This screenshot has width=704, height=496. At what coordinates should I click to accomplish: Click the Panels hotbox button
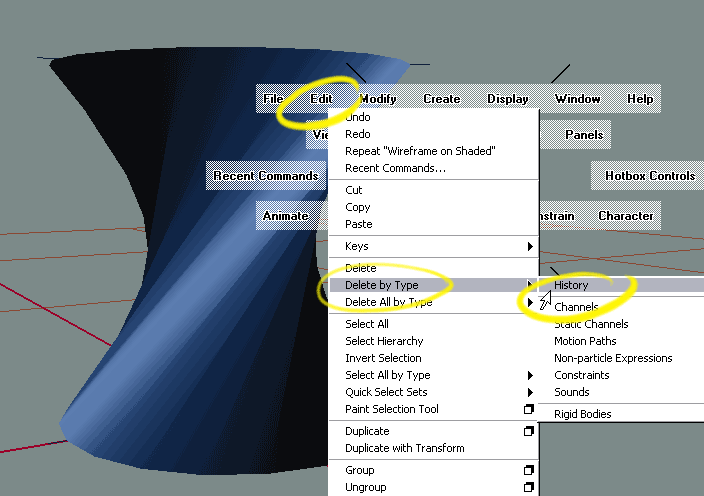584,135
